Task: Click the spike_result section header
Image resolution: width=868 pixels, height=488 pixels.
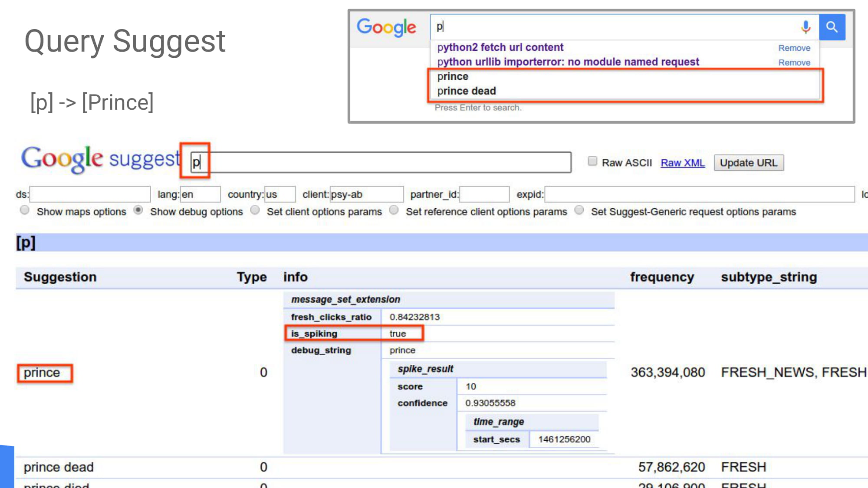Action: 425,369
